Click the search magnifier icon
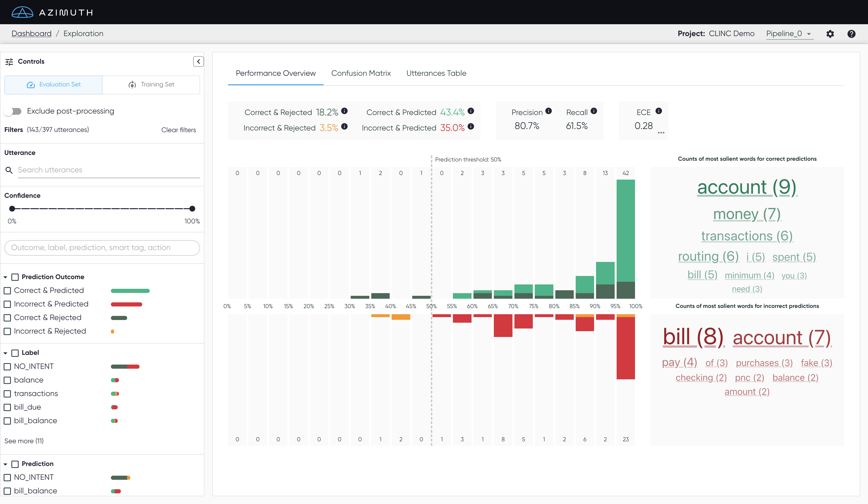 [9, 170]
